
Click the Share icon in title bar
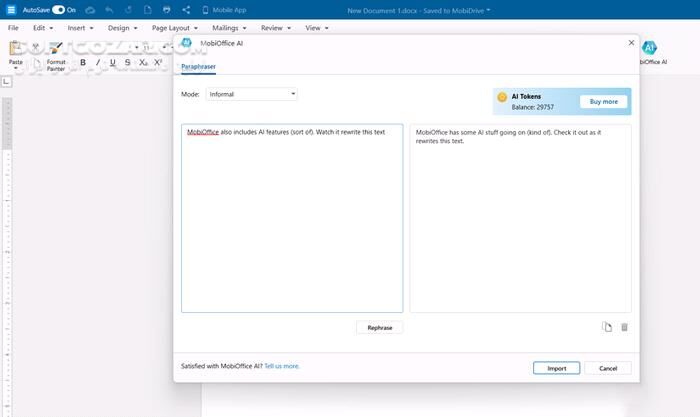tap(186, 9)
